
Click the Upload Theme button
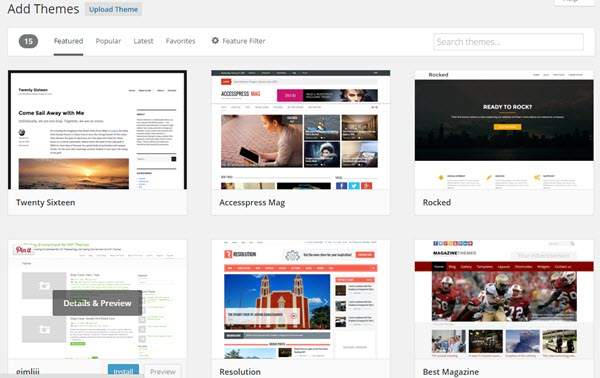click(x=113, y=9)
